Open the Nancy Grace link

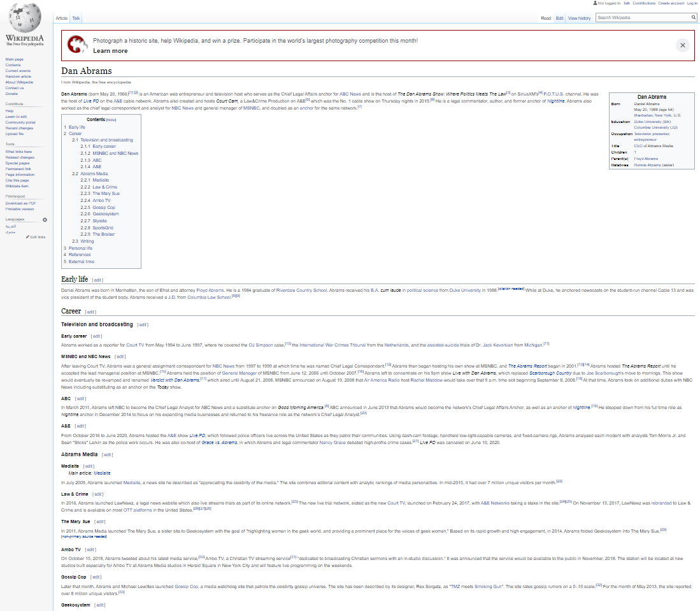[x=332, y=443]
